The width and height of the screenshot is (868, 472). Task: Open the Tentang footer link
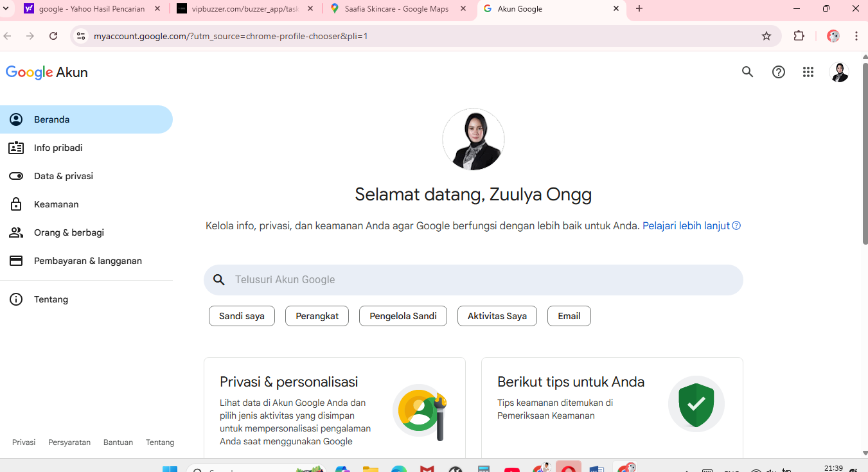pyautogui.click(x=160, y=442)
